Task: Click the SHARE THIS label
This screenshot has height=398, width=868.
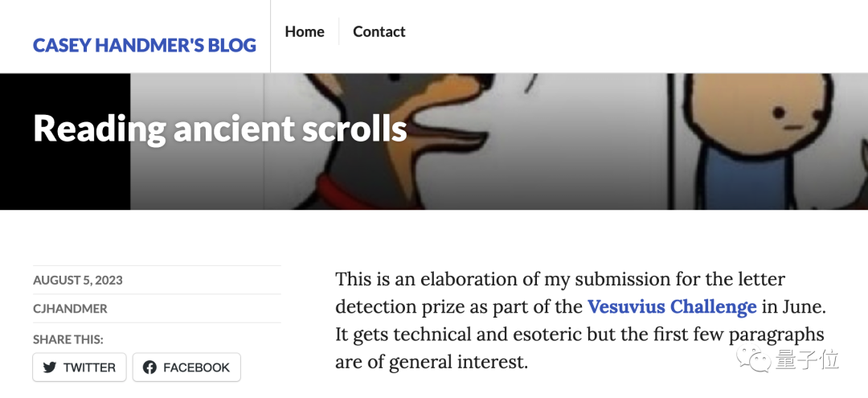Action: tap(68, 339)
